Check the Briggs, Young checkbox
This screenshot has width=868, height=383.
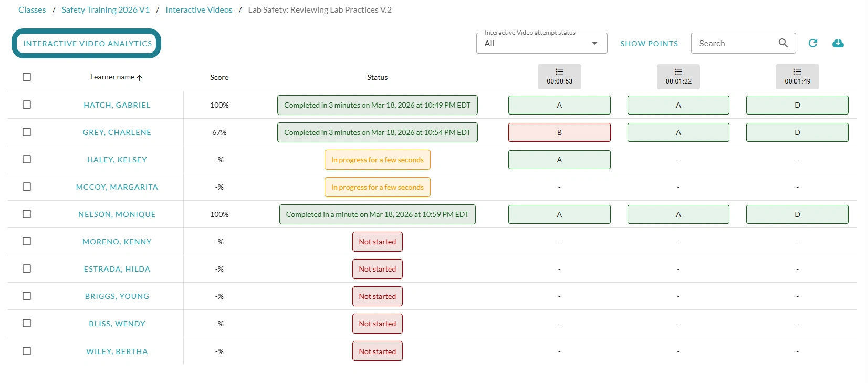coord(27,296)
